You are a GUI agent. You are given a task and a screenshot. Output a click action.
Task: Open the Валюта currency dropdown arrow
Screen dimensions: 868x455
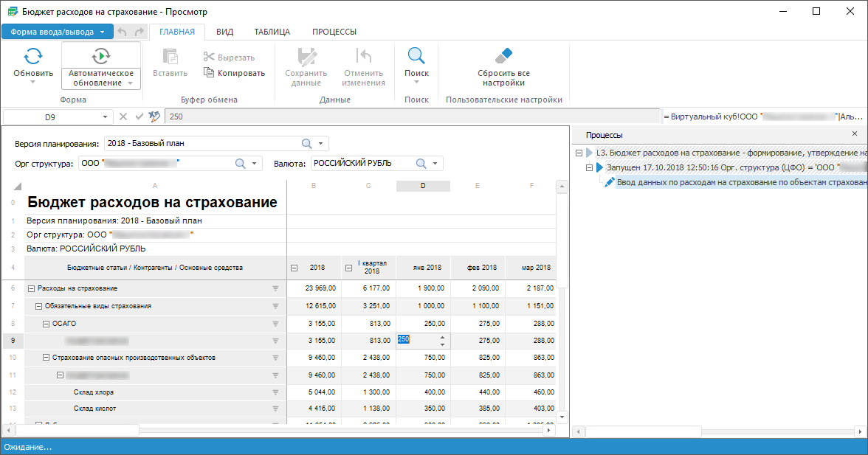[x=435, y=163]
